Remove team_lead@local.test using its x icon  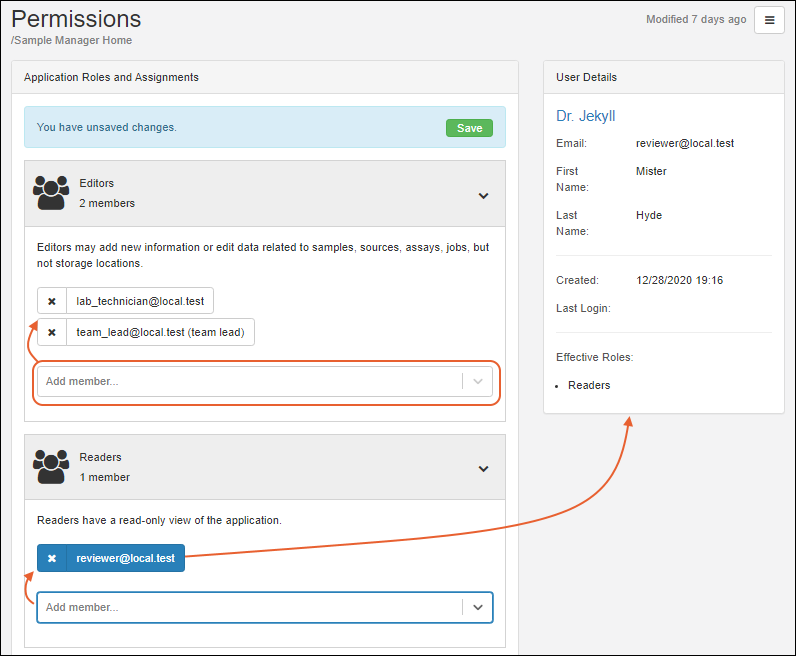pos(52,332)
